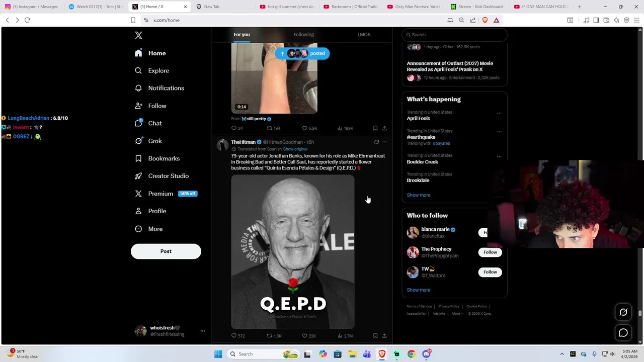The width and height of the screenshot is (644, 362).
Task: Expand the footer More menu
Action: [457, 314]
